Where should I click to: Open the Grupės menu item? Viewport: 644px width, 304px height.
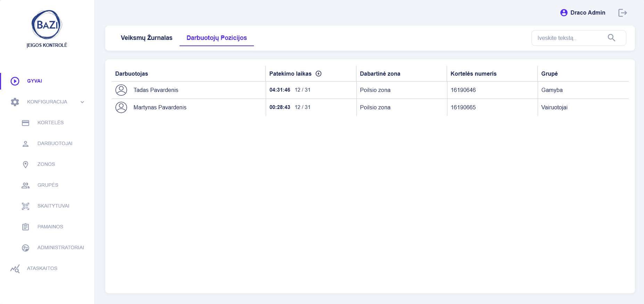tap(48, 185)
